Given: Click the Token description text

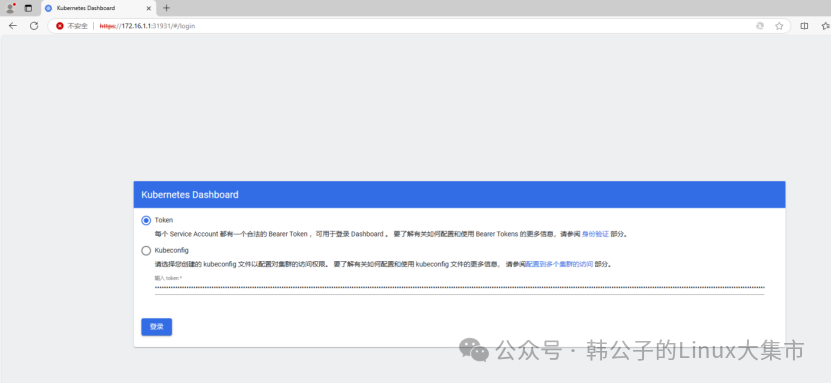Looking at the screenshot, I should coord(391,234).
